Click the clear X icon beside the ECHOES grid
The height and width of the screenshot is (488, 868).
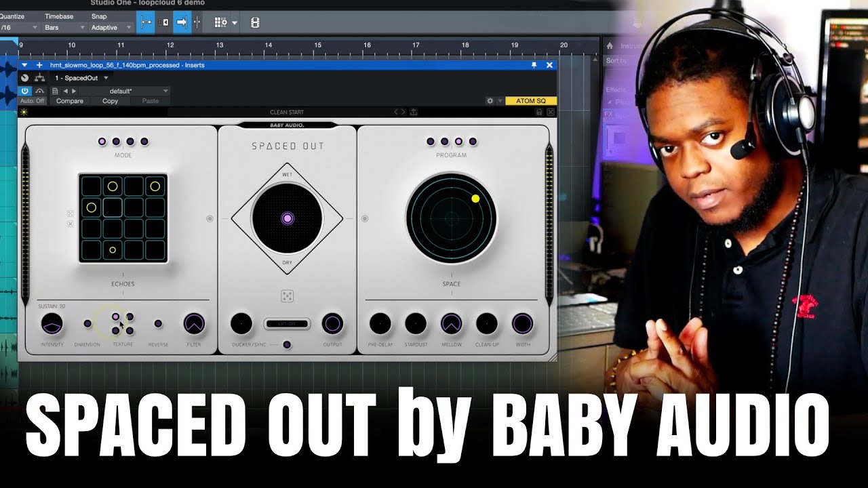70,224
